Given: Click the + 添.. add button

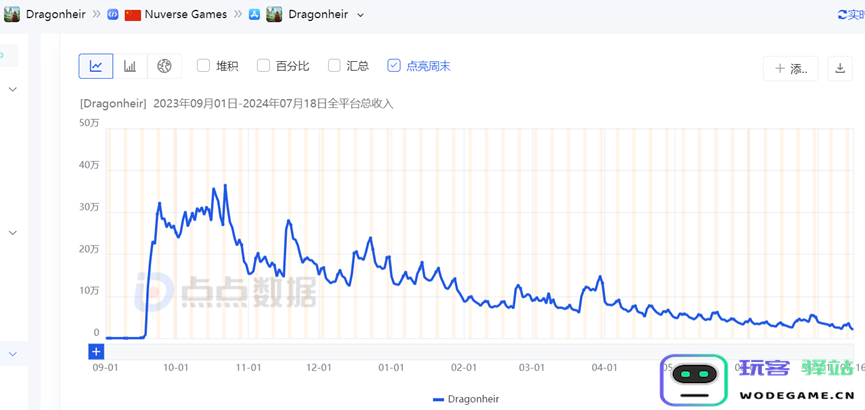Looking at the screenshot, I should (791, 68).
